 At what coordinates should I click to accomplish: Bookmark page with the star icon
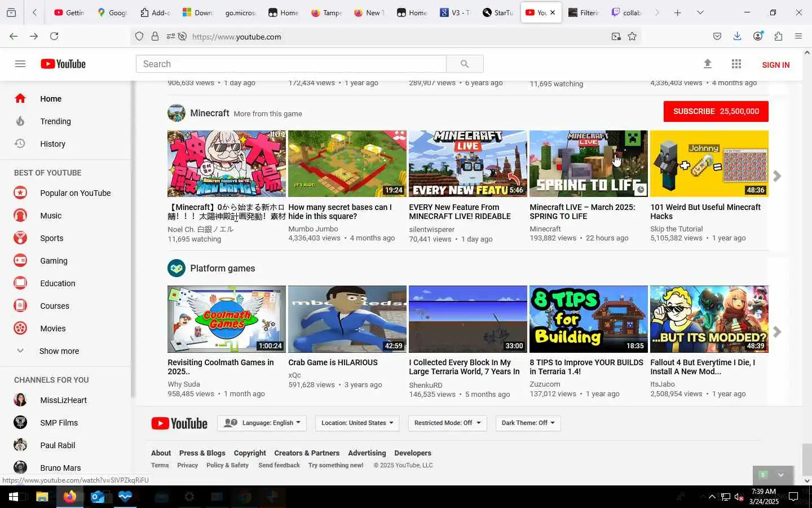(x=632, y=37)
